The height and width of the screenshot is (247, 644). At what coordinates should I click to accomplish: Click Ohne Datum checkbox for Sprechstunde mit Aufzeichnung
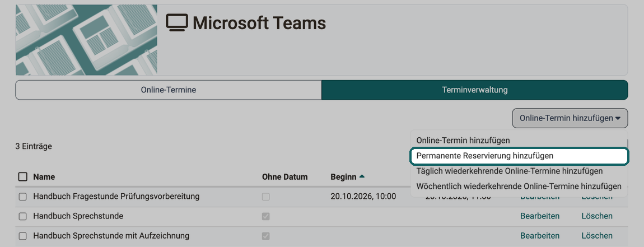tap(266, 236)
